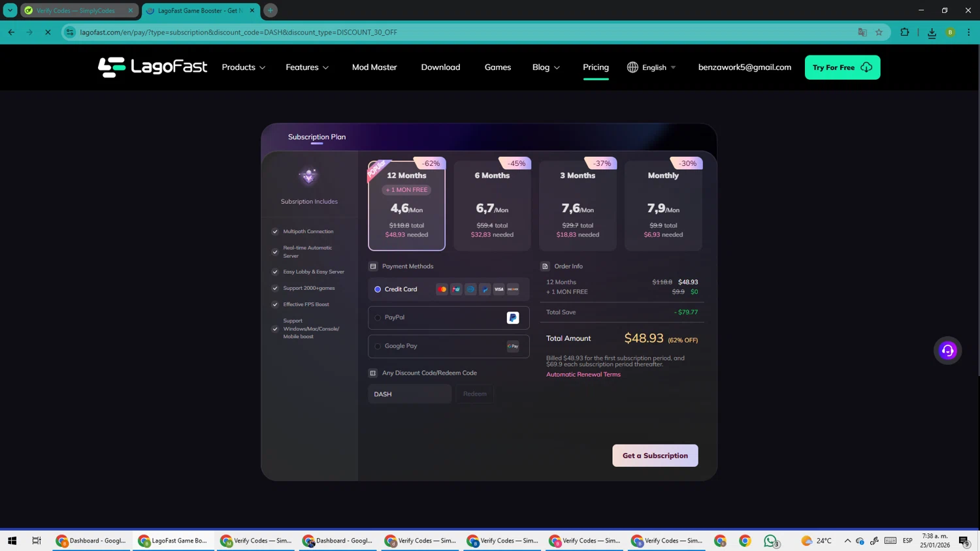Open Windows Start menu
980x551 pixels.
point(12,541)
